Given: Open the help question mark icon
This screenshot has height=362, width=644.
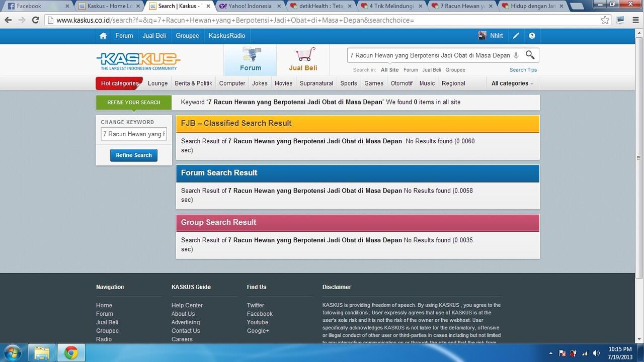Looking at the screenshot, I should 532,36.
